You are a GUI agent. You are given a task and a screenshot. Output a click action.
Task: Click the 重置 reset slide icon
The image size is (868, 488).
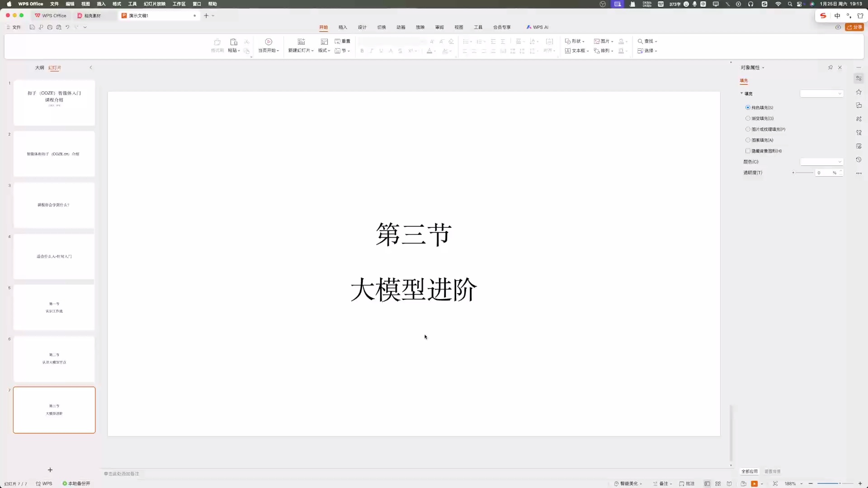343,41
